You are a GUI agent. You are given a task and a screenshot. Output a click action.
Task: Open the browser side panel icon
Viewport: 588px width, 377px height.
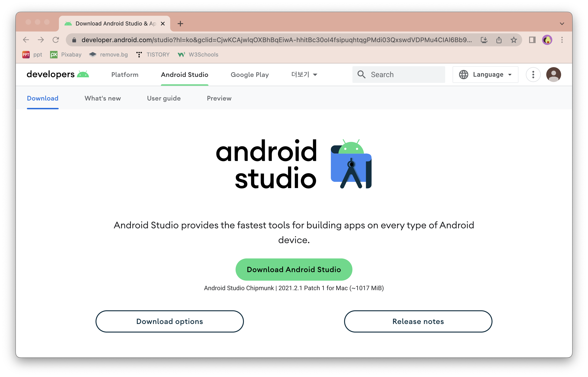tap(532, 40)
